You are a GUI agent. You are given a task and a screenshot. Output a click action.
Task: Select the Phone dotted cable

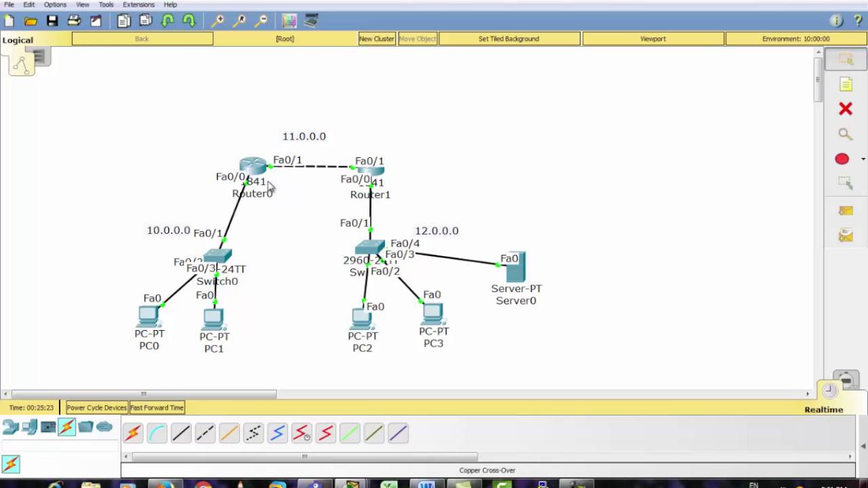pos(253,432)
